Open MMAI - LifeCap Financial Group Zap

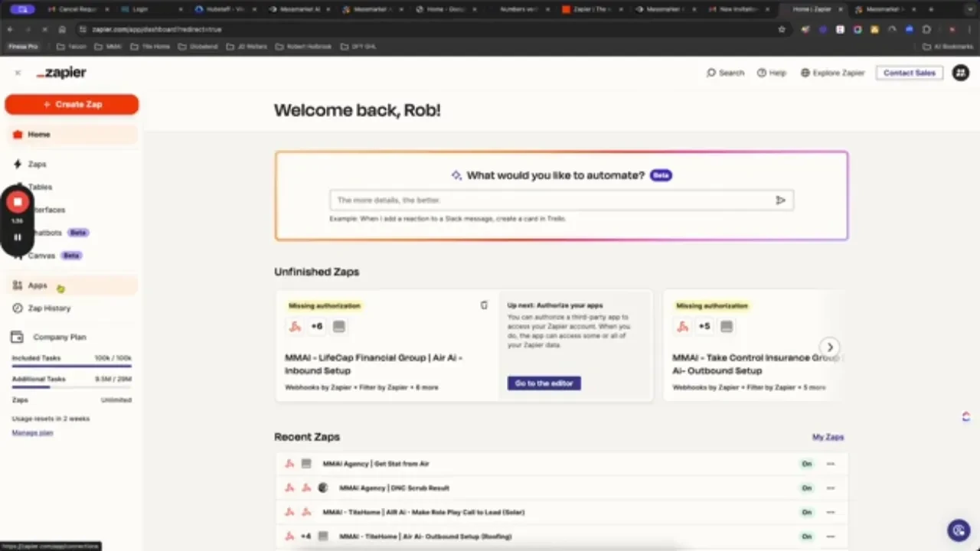coord(374,364)
